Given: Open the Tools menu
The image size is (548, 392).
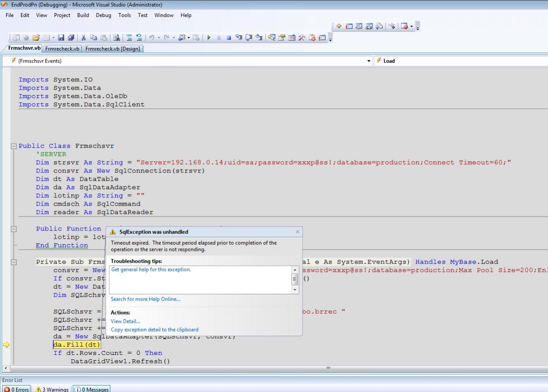Looking at the screenshot, I should point(124,15).
